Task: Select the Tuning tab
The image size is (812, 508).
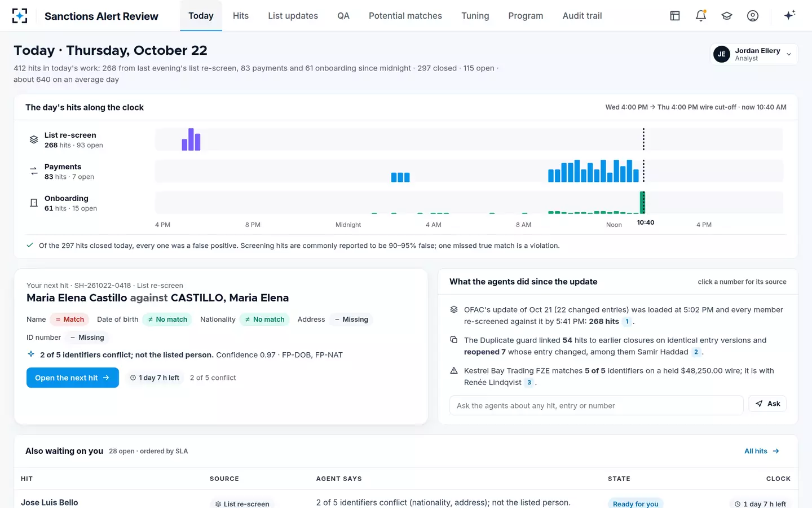Action: pyautogui.click(x=475, y=16)
